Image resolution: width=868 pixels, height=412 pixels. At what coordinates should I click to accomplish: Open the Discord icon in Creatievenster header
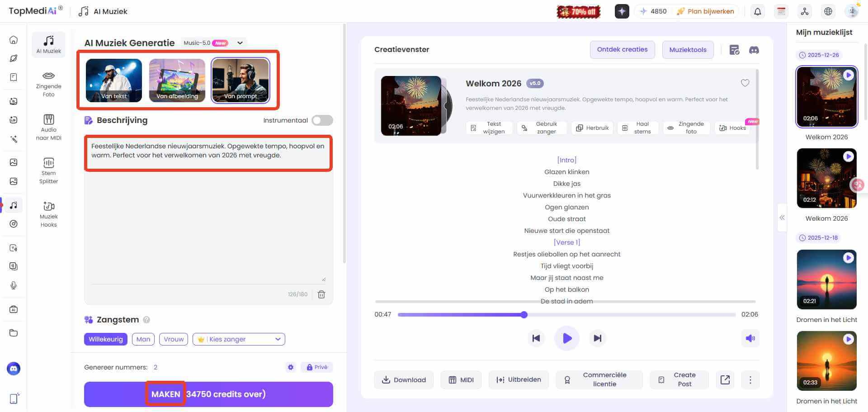754,50
